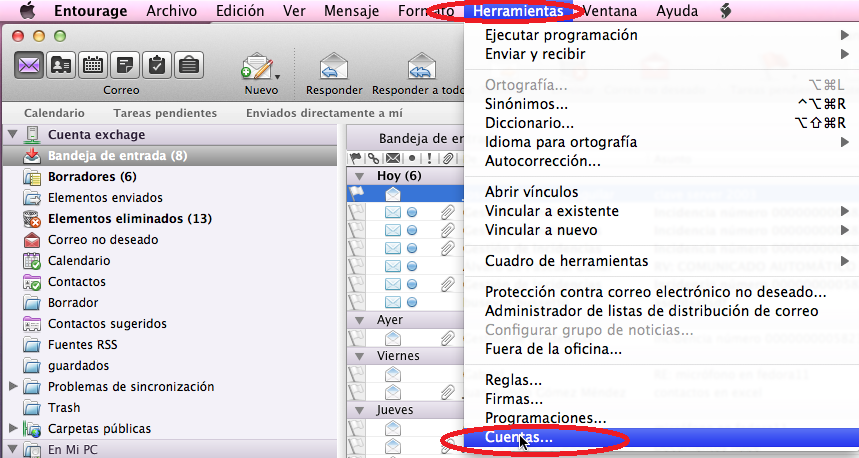Click the Nuevo new message icon
859x458 pixels.
click(x=257, y=67)
